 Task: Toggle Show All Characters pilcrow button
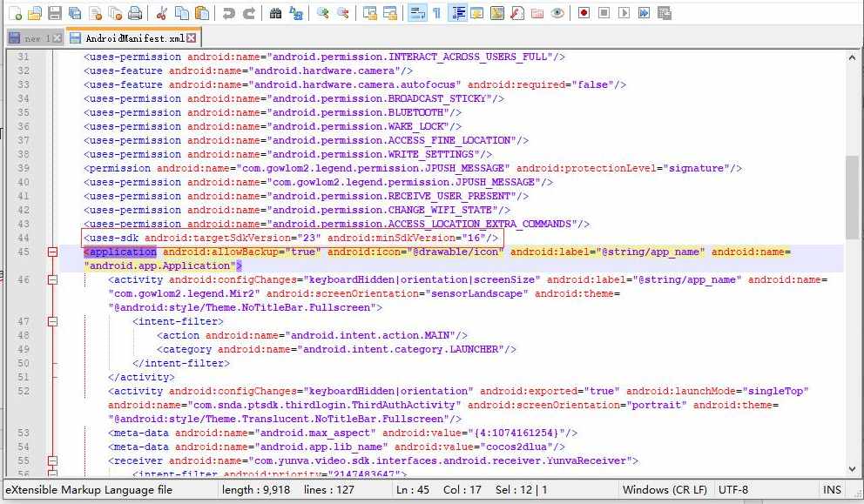[436, 13]
